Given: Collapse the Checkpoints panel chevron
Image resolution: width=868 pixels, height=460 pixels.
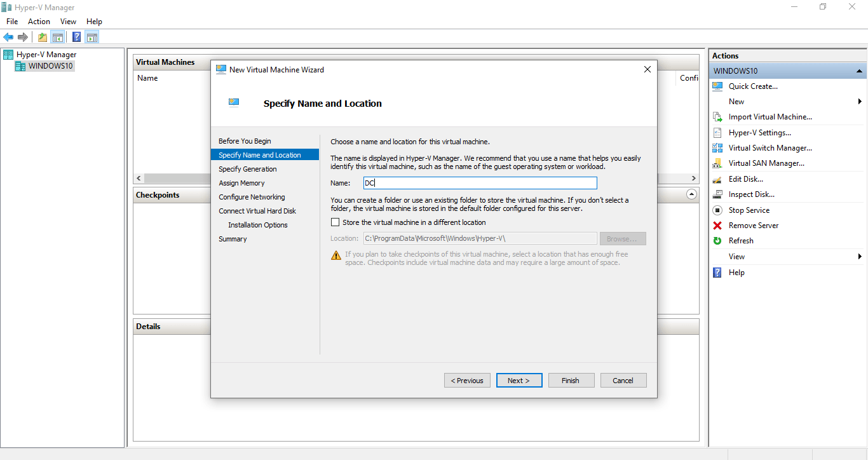Looking at the screenshot, I should 692,194.
